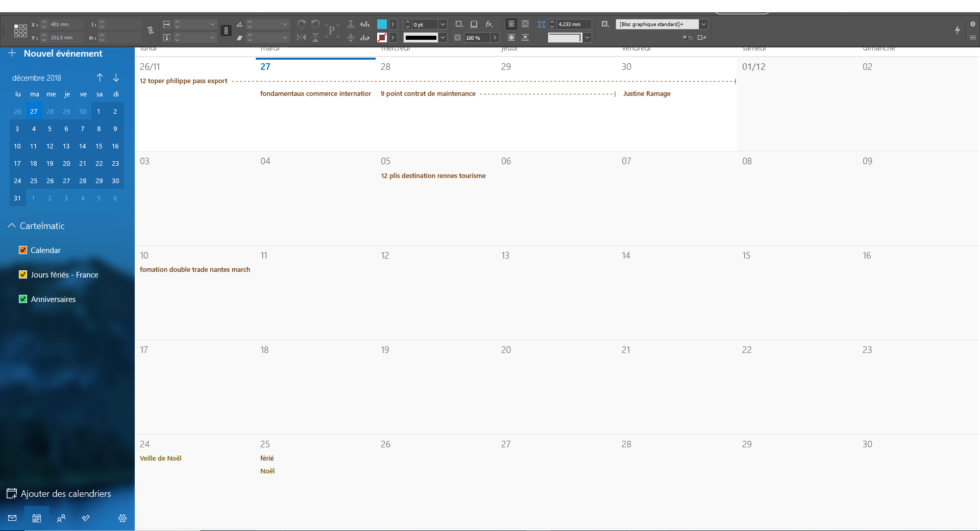Open the stroke weight dropdown

coord(442,24)
